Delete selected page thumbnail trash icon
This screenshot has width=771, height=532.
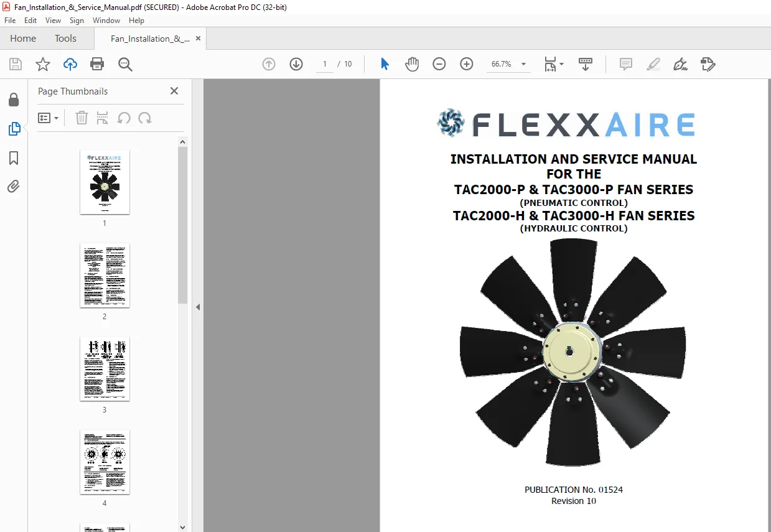tap(82, 118)
